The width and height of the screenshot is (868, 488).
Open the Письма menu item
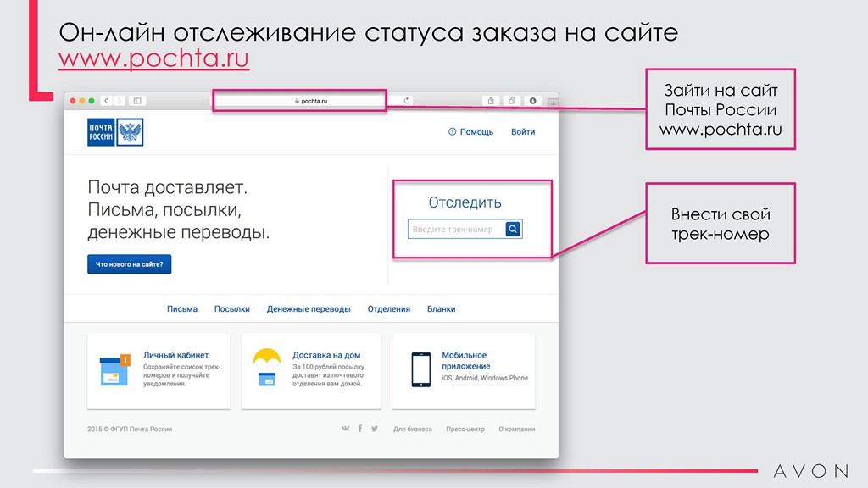point(182,308)
